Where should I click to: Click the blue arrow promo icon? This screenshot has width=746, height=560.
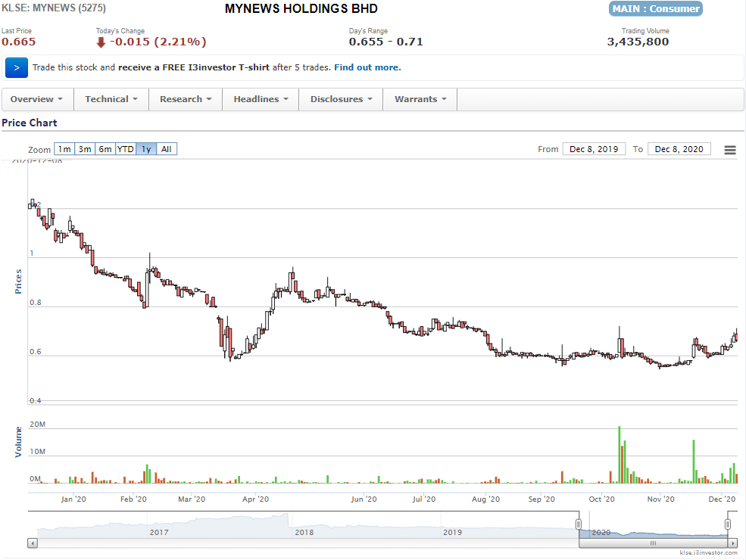(x=17, y=67)
